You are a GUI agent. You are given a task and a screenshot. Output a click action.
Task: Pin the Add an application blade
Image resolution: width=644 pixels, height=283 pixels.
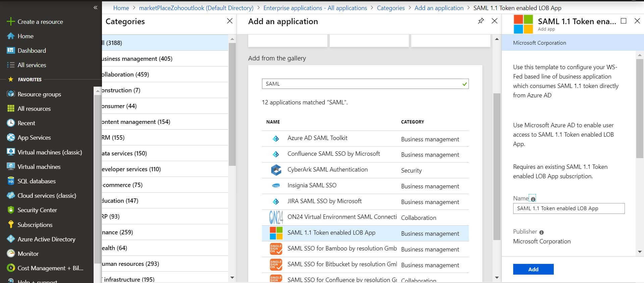click(x=481, y=21)
